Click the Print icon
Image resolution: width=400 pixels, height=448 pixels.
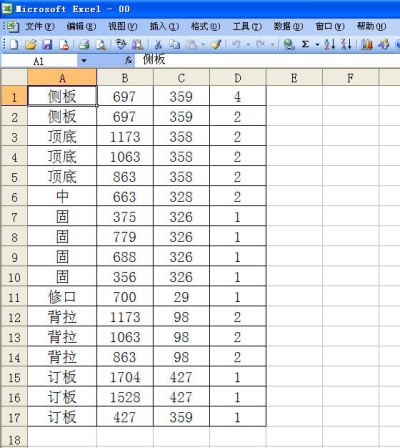click(x=84, y=44)
